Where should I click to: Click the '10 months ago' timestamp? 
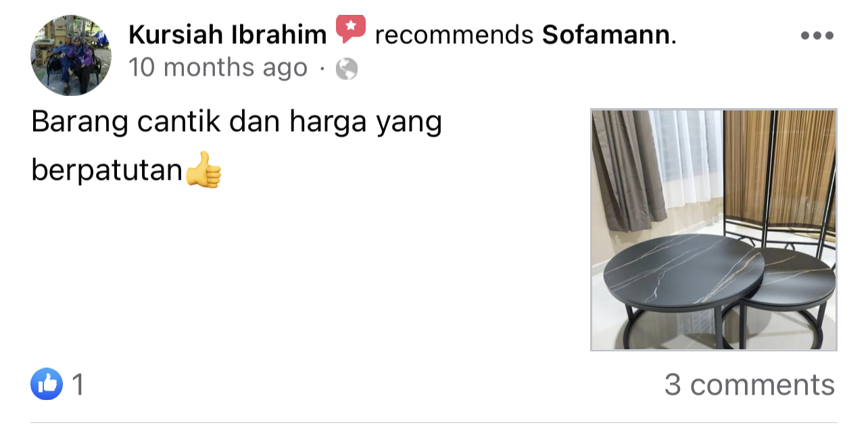(218, 68)
